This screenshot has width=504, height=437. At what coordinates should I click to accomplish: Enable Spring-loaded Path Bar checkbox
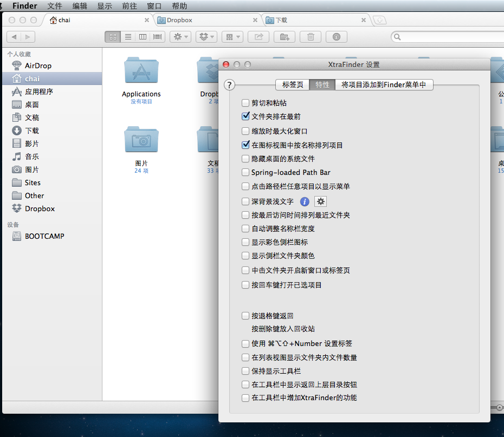pyautogui.click(x=246, y=173)
